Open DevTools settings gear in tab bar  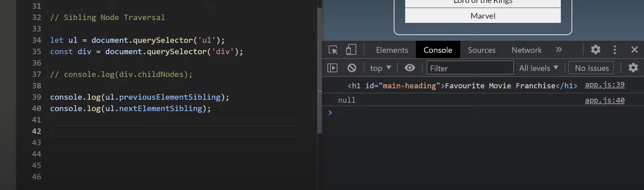tap(596, 50)
